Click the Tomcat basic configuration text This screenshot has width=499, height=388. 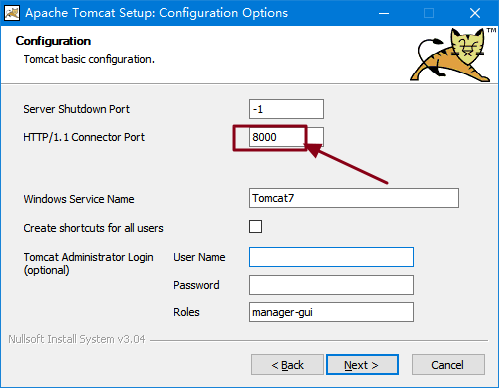[89, 59]
